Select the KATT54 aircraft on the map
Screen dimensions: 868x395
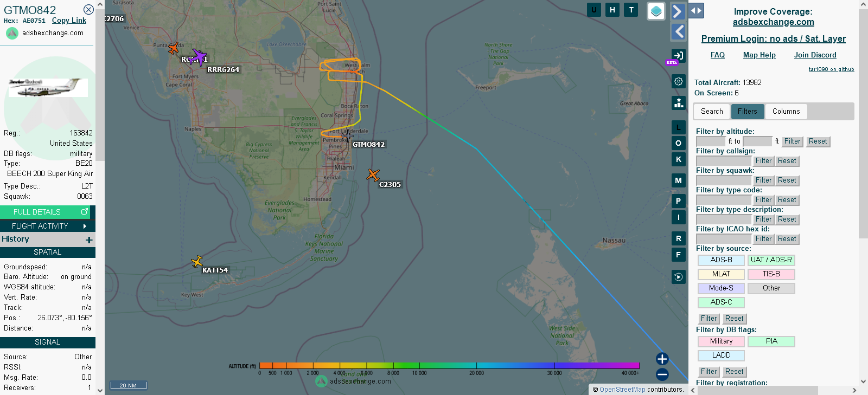tap(197, 262)
